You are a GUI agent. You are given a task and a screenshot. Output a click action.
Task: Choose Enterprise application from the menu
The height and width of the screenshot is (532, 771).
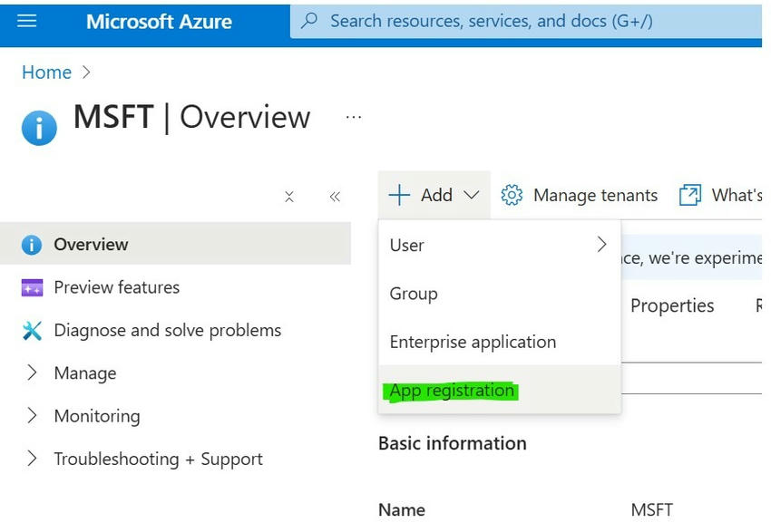(x=473, y=342)
